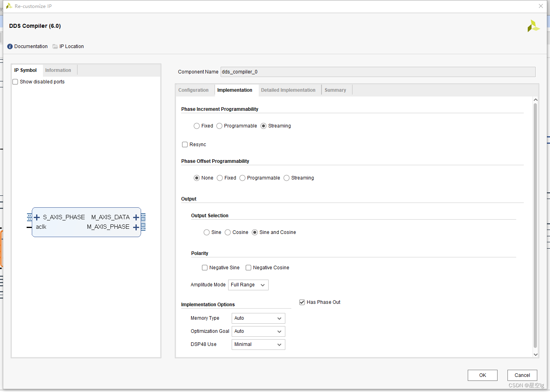Click the M_AXIS_DATA port label
The width and height of the screenshot is (550, 392).
110,217
